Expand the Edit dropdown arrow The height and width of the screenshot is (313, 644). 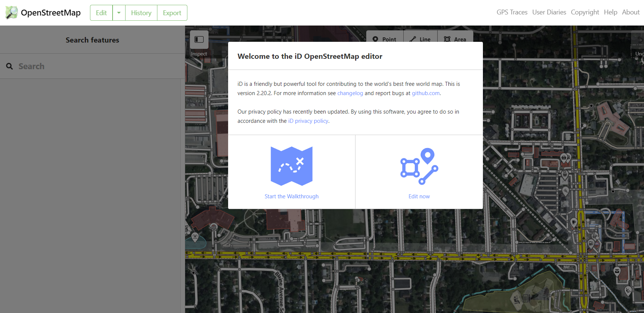(119, 13)
